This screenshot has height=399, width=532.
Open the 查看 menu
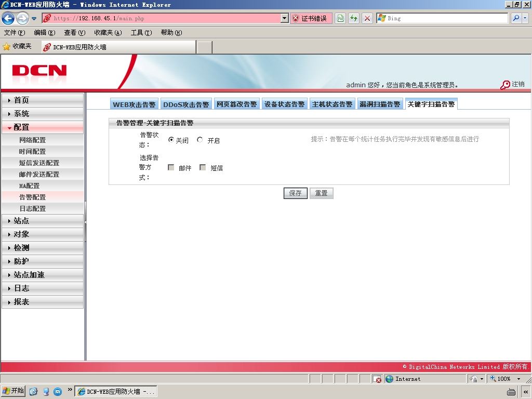[x=75, y=33]
